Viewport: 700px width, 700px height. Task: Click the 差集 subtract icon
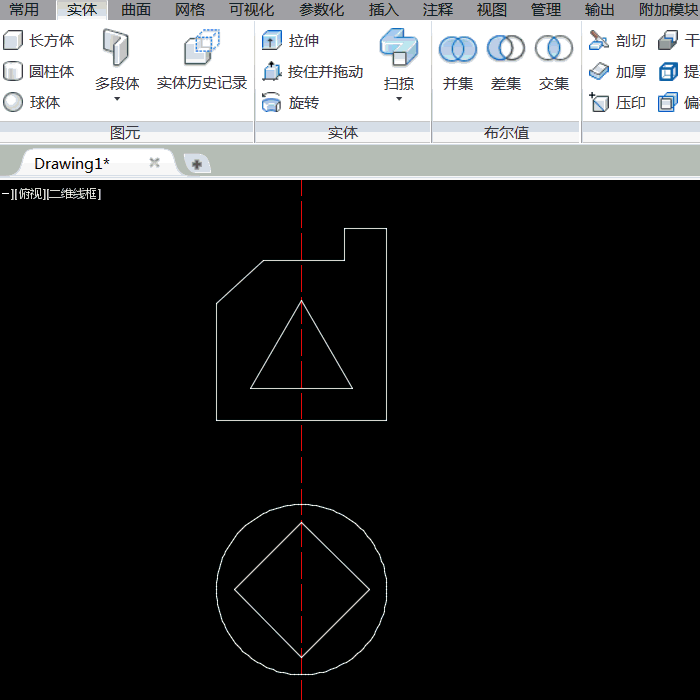tap(506, 48)
